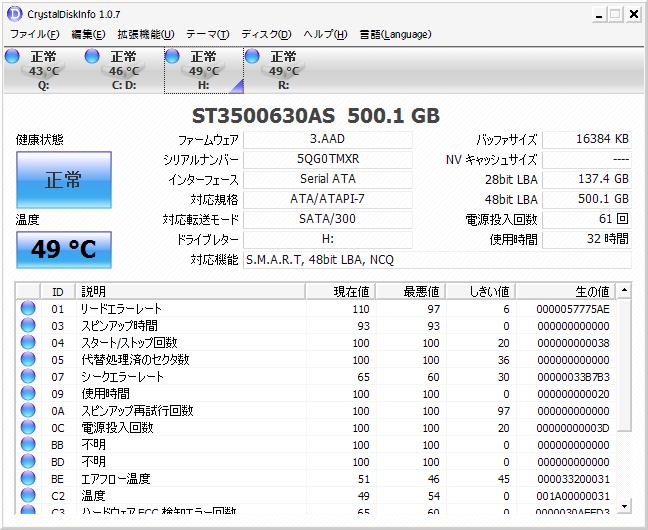
Task: Open the 拡張機能(U) menu
Action: (145, 34)
